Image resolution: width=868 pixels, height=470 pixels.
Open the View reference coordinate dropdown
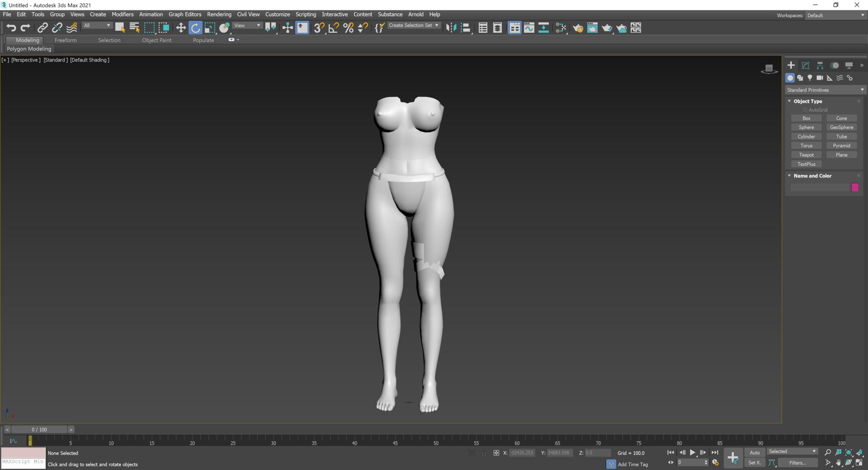click(x=247, y=26)
